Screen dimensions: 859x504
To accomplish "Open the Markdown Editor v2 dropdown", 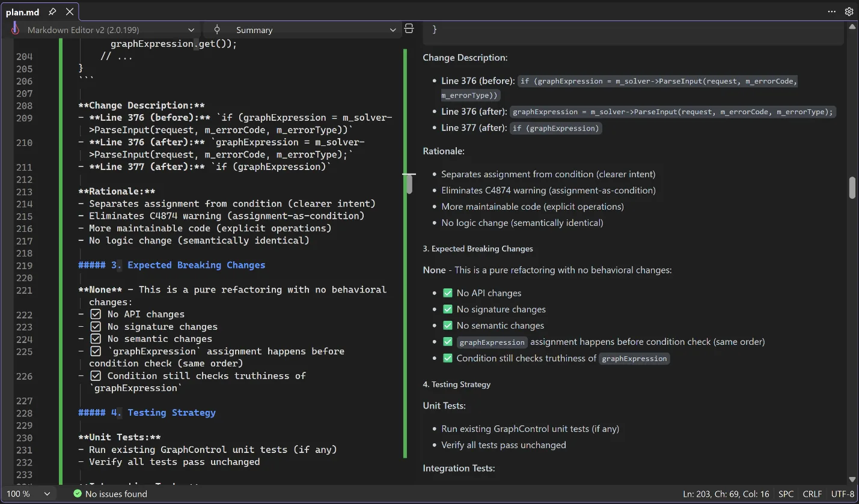I will coord(108,29).
